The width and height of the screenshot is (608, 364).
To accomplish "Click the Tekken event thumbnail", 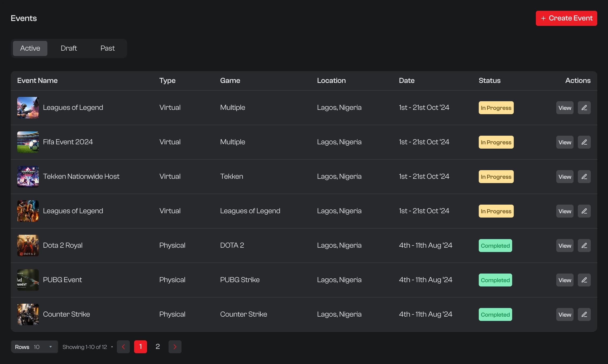I will pyautogui.click(x=28, y=176).
